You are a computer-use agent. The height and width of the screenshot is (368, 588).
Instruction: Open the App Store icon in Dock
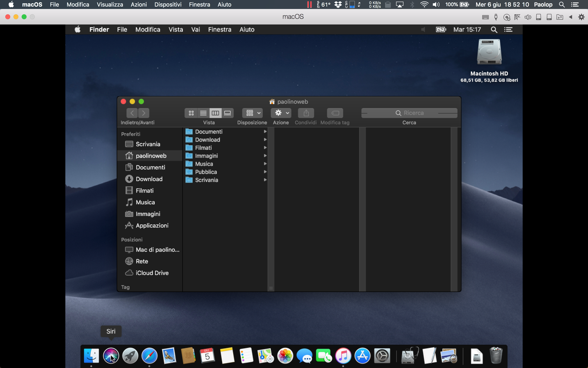[x=362, y=356]
